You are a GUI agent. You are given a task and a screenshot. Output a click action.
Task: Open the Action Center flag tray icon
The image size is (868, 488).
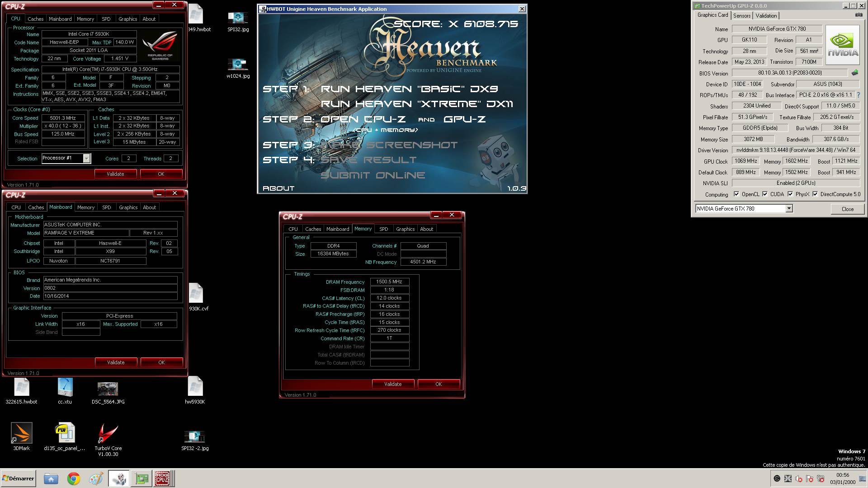pyautogui.click(x=810, y=479)
